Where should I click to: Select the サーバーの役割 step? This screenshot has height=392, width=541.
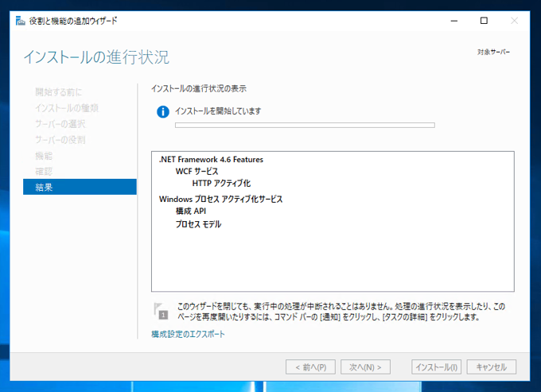coord(60,140)
